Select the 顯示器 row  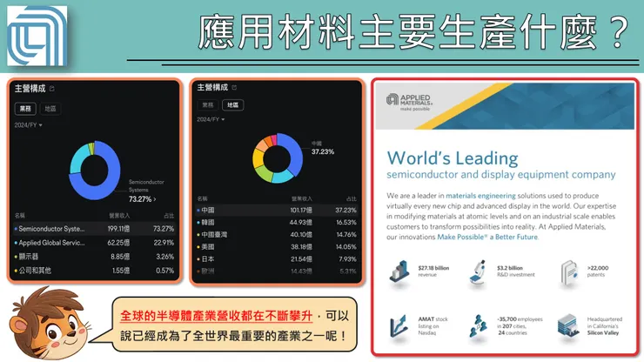pyautogui.click(x=95, y=257)
